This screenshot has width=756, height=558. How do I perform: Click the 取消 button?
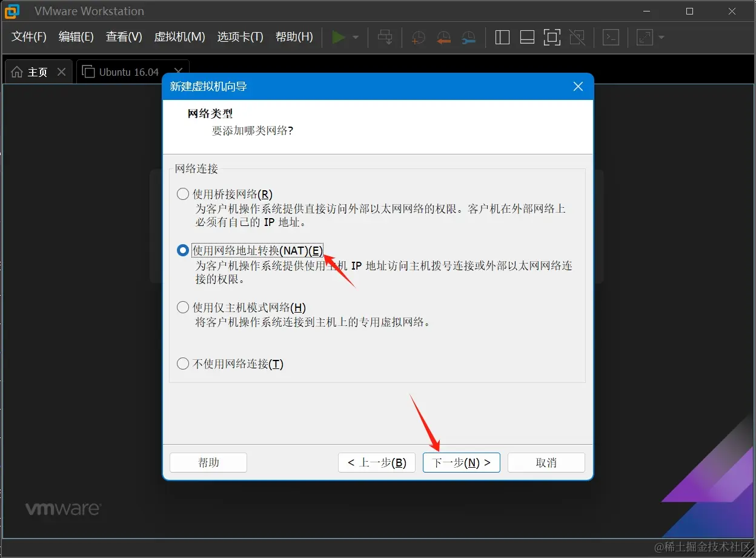point(546,463)
